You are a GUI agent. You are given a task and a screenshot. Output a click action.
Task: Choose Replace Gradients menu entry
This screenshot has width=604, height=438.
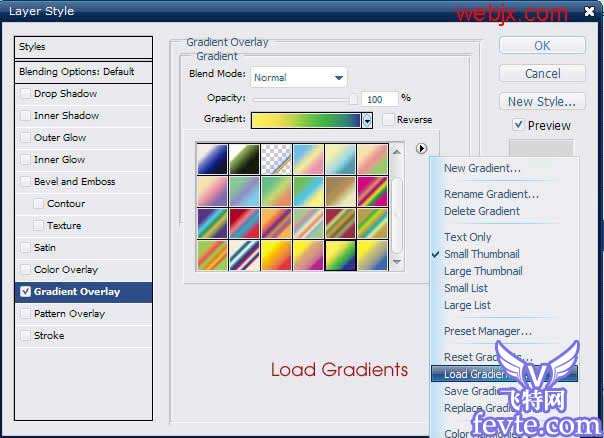click(x=478, y=408)
